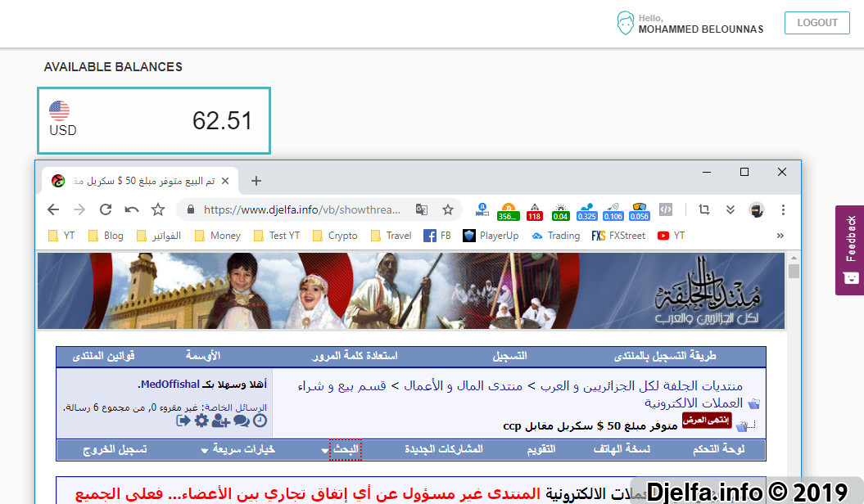This screenshot has width=864, height=504.
Task: Click the translate page icon
Action: 422,209
